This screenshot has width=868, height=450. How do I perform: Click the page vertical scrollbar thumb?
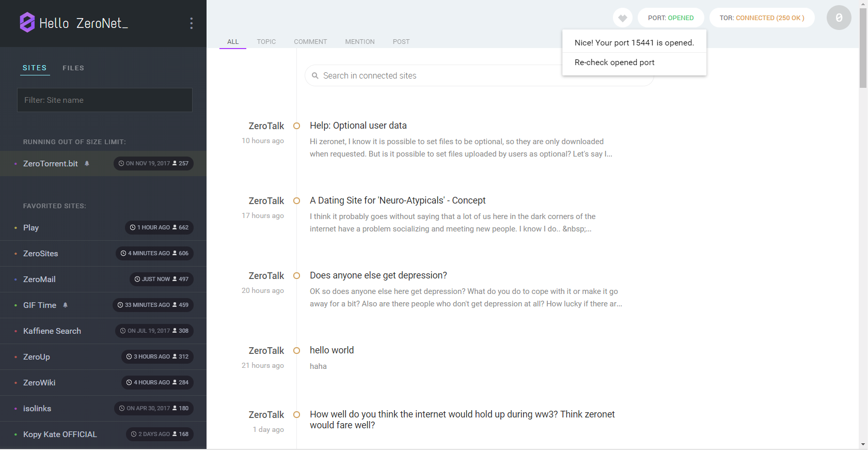[x=863, y=48]
